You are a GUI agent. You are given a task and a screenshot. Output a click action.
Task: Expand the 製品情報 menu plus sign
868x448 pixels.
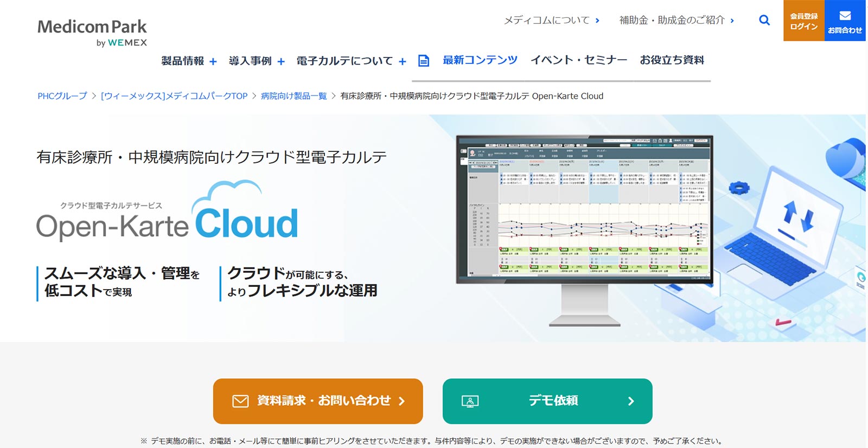coord(213,62)
